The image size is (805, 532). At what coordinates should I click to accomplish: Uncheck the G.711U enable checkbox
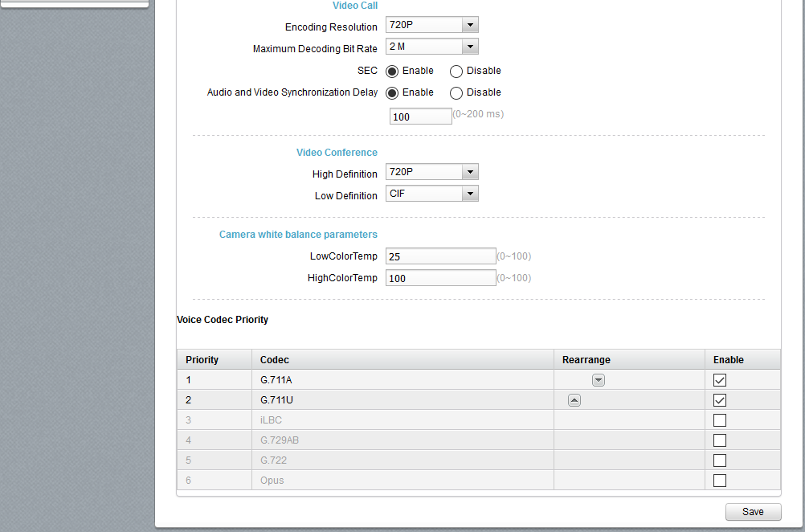(x=719, y=400)
